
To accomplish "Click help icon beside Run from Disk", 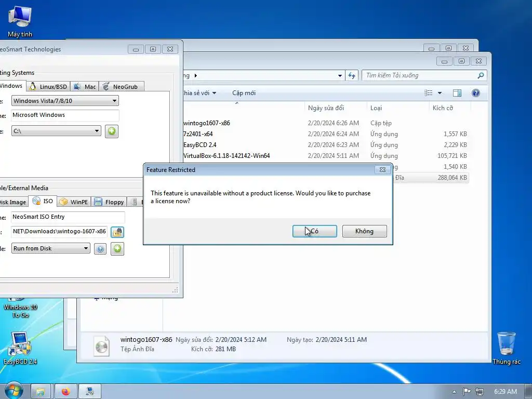I will tap(100, 249).
